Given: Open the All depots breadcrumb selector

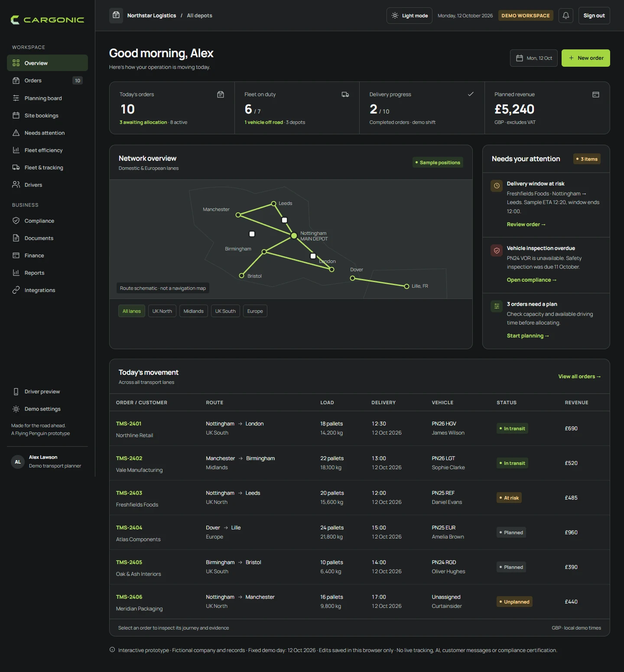Looking at the screenshot, I should coord(199,16).
